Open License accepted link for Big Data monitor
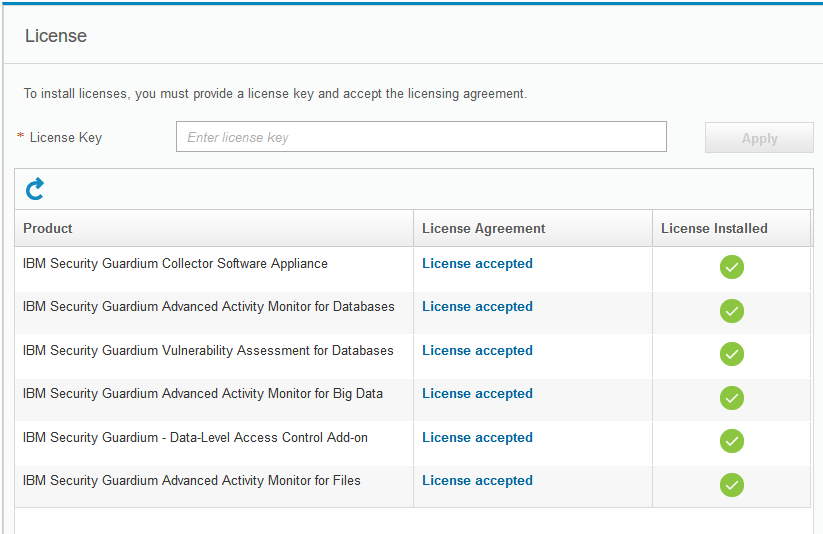Image resolution: width=823 pixels, height=534 pixels. click(x=477, y=394)
